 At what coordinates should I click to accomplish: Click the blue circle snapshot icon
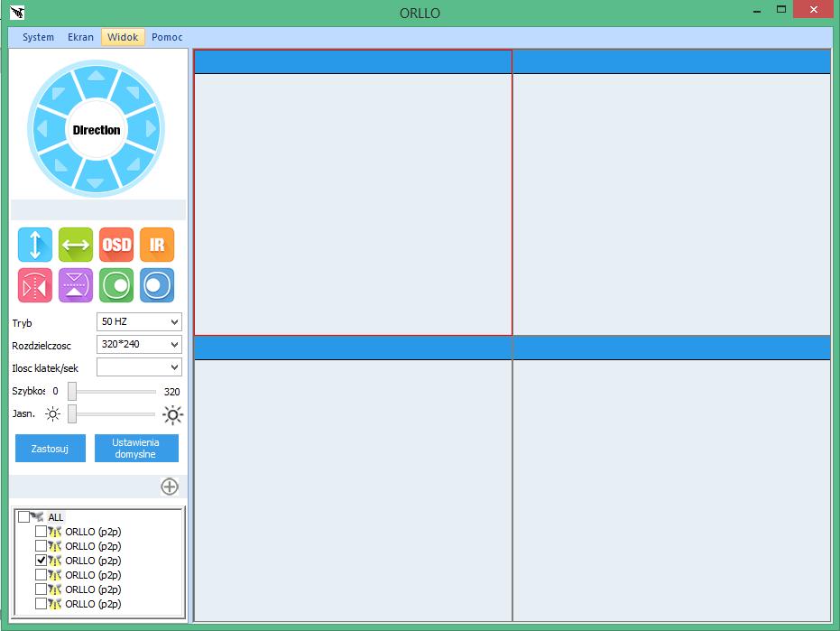coord(157,285)
